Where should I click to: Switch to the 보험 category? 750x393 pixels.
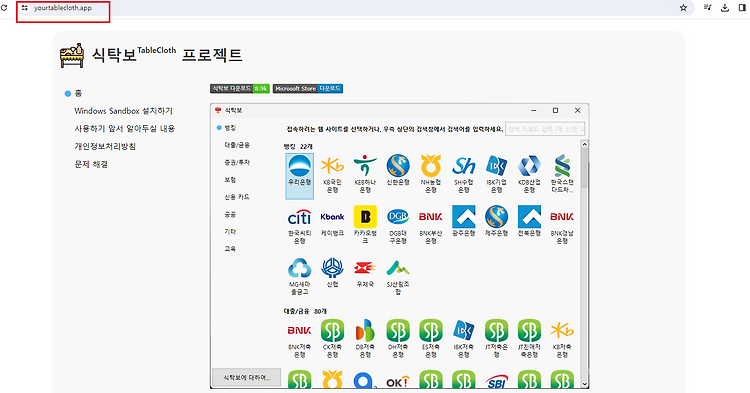(x=230, y=180)
